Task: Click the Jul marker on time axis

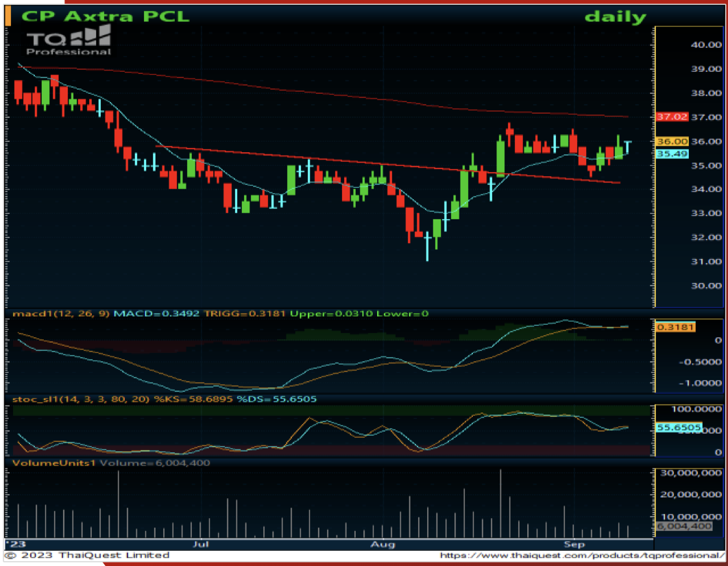Action: [x=201, y=544]
